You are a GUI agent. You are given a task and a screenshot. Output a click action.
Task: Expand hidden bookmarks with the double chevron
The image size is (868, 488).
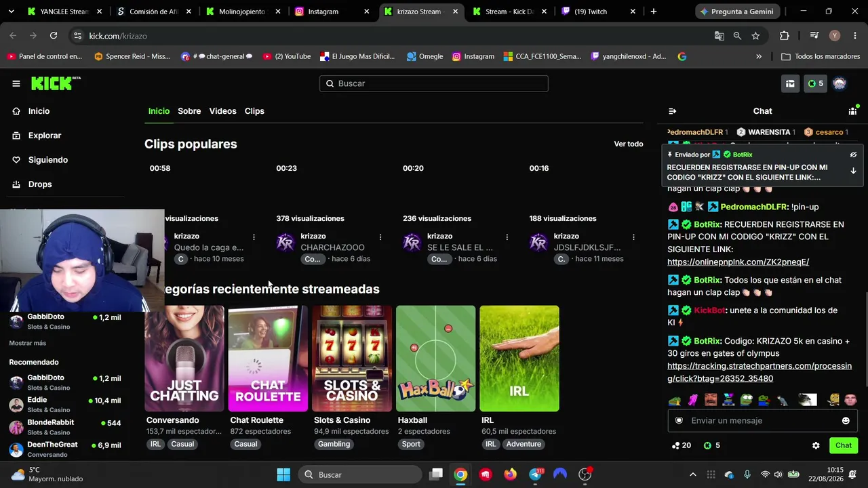click(x=759, y=56)
